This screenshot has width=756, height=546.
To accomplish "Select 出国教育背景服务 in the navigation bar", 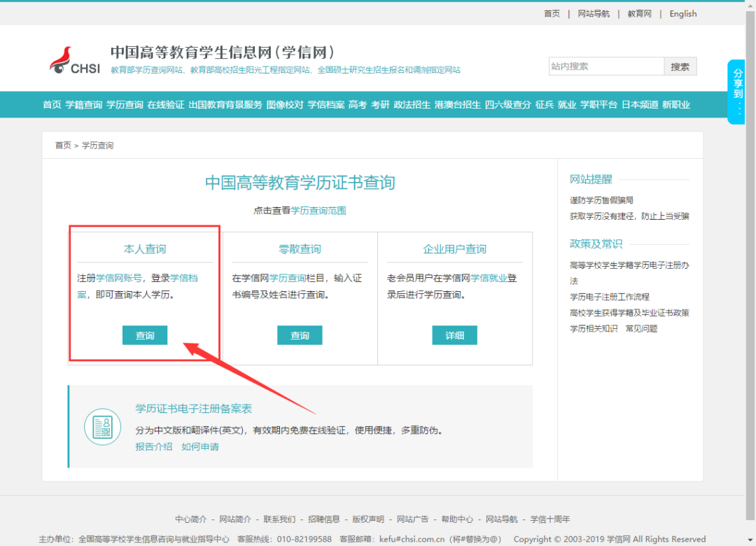I will point(225,105).
